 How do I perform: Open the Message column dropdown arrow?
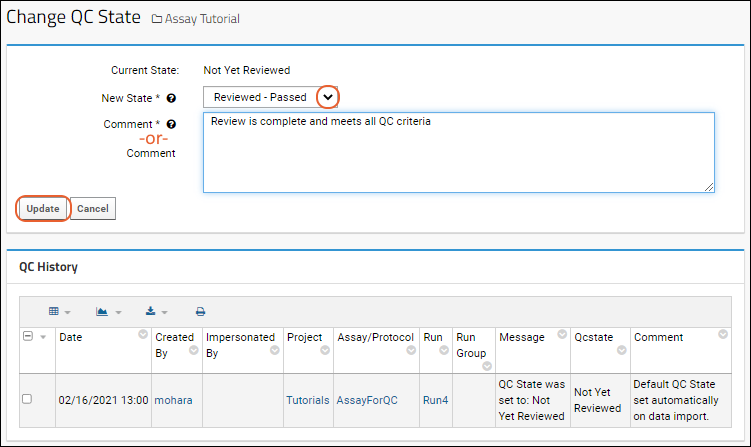562,334
